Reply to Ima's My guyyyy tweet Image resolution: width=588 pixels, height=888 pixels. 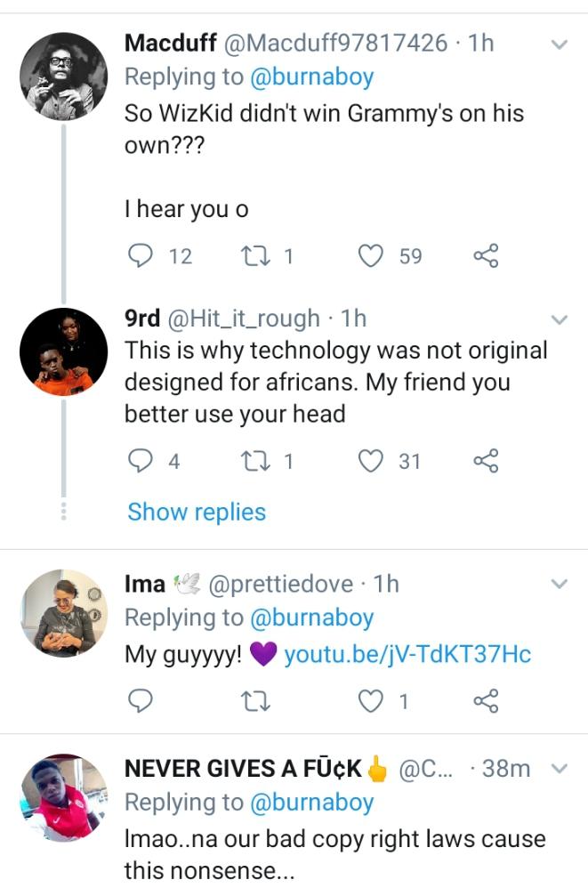coord(141,701)
